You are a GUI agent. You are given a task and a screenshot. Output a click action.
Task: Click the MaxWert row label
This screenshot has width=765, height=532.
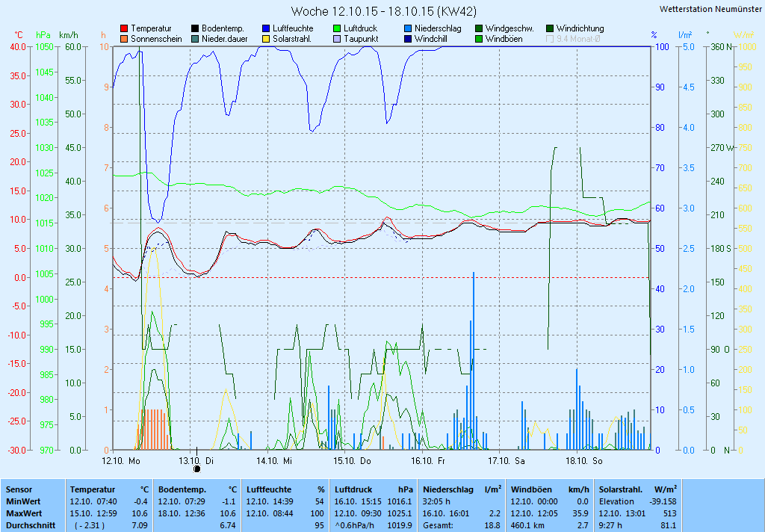click(x=25, y=513)
